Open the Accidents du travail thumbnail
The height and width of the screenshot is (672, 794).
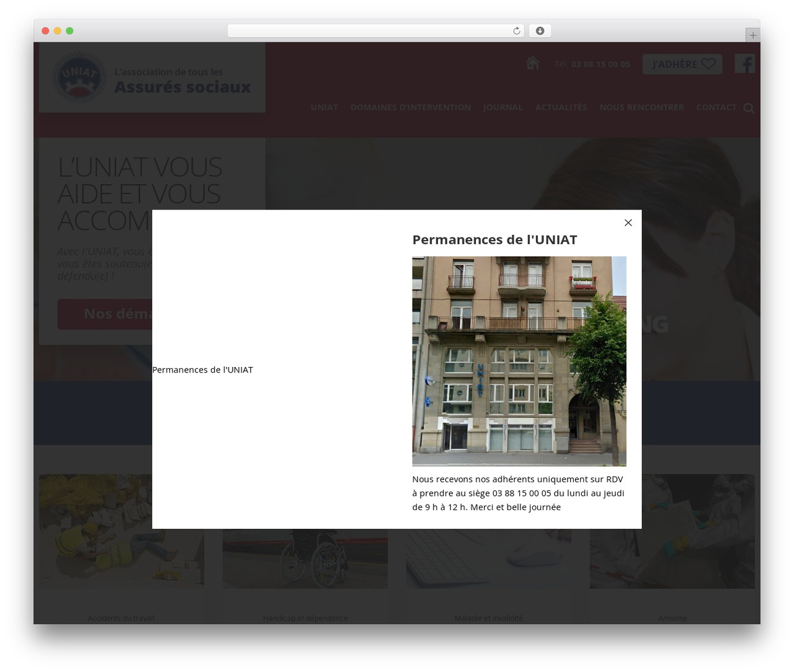[x=122, y=531]
